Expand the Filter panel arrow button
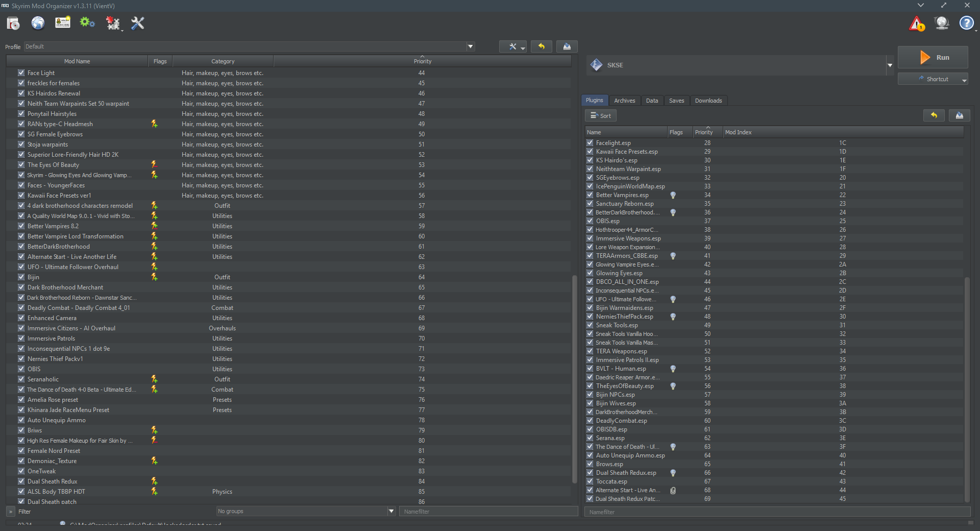This screenshot has height=531, width=980. click(10, 511)
